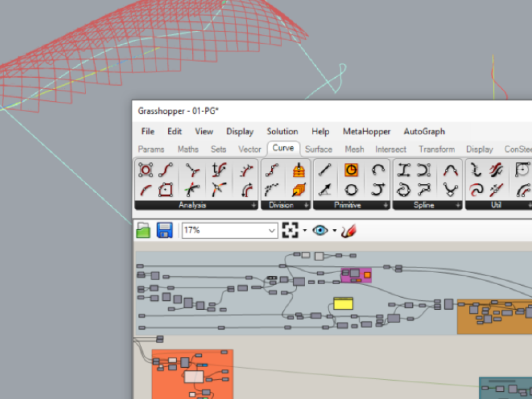The height and width of the screenshot is (399, 532).
Task: Select the hooked-arc icon in the Primitive panel
Action: point(378,190)
